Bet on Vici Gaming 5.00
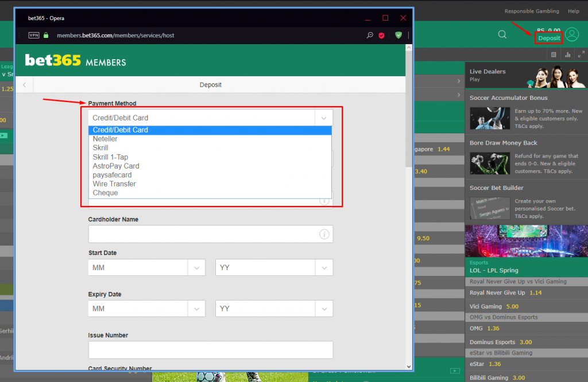This screenshot has height=382, width=588. tap(527, 306)
